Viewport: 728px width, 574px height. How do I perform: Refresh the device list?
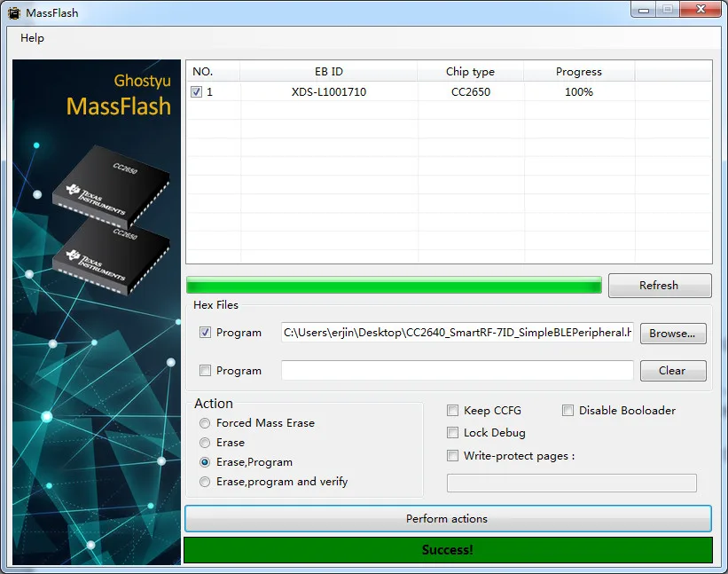point(660,285)
